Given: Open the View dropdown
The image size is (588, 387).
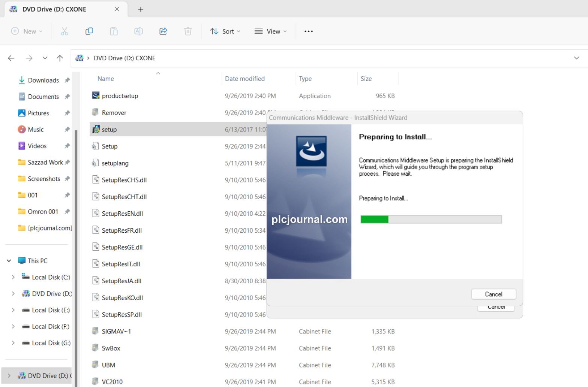Looking at the screenshot, I should click(x=270, y=31).
